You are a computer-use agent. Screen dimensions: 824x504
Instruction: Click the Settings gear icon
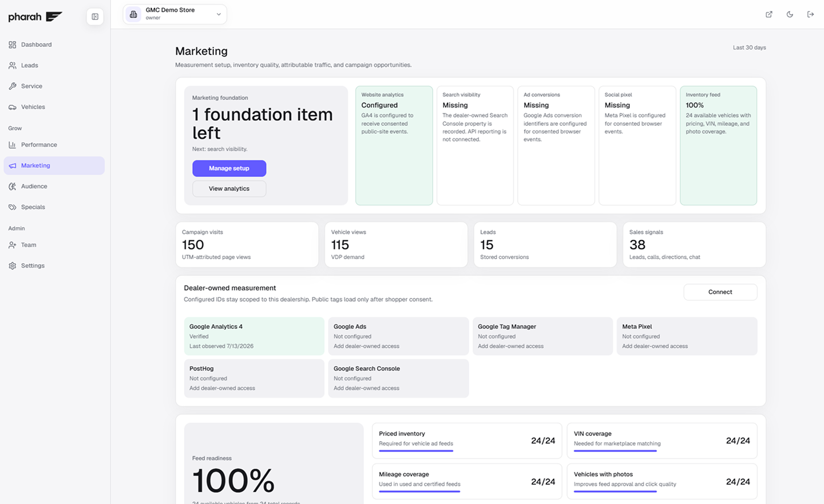pyautogui.click(x=13, y=266)
